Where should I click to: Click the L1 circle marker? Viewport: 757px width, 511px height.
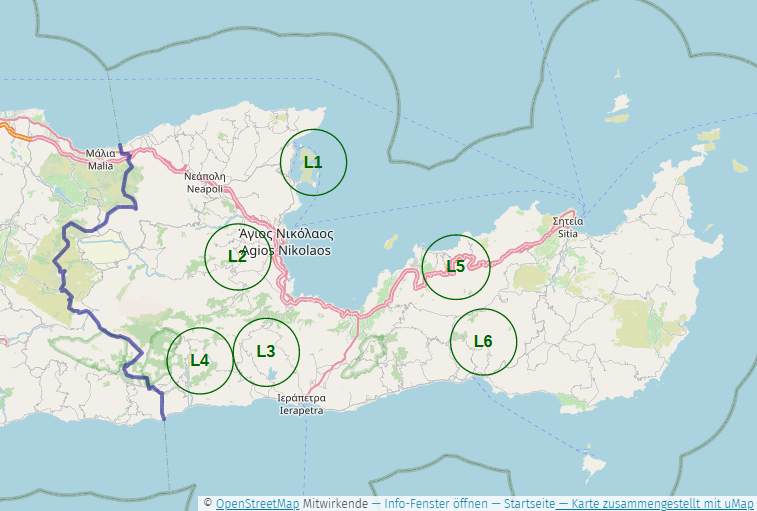tap(313, 162)
